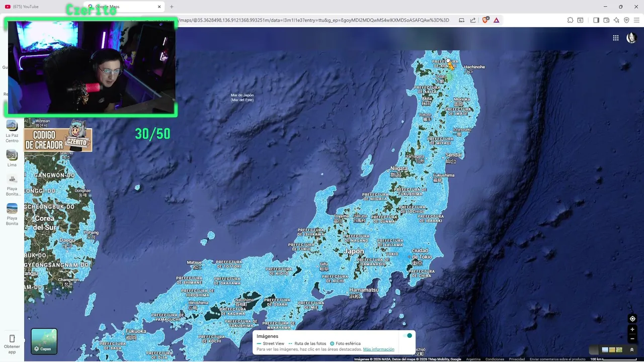Open the Leo AI sparkle icon
The height and width of the screenshot is (362, 644).
pyautogui.click(x=616, y=20)
